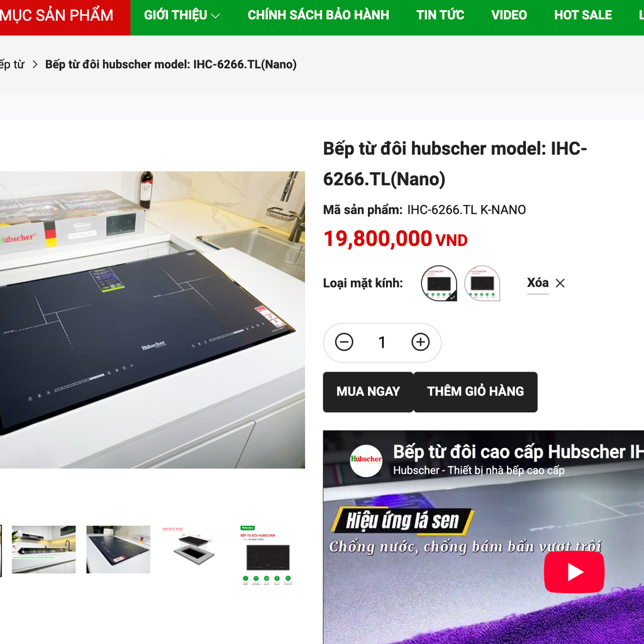Click the product price 19,800,000 VND

point(395,238)
